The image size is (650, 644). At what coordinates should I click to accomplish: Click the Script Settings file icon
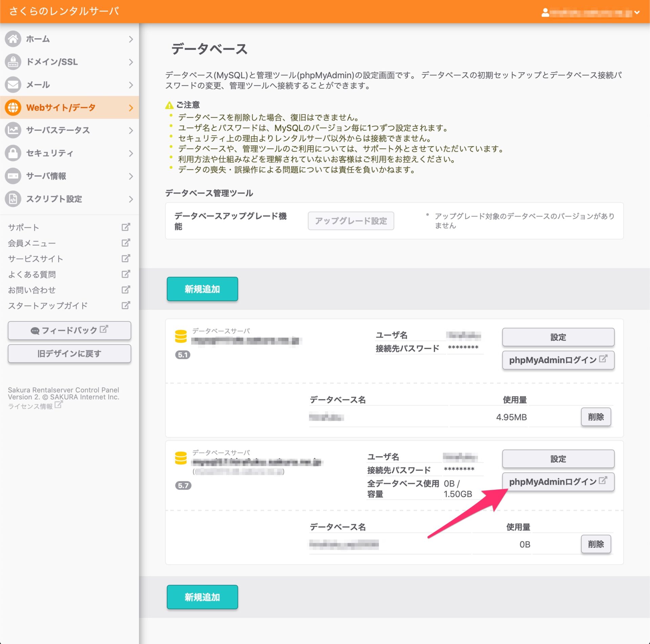13,199
